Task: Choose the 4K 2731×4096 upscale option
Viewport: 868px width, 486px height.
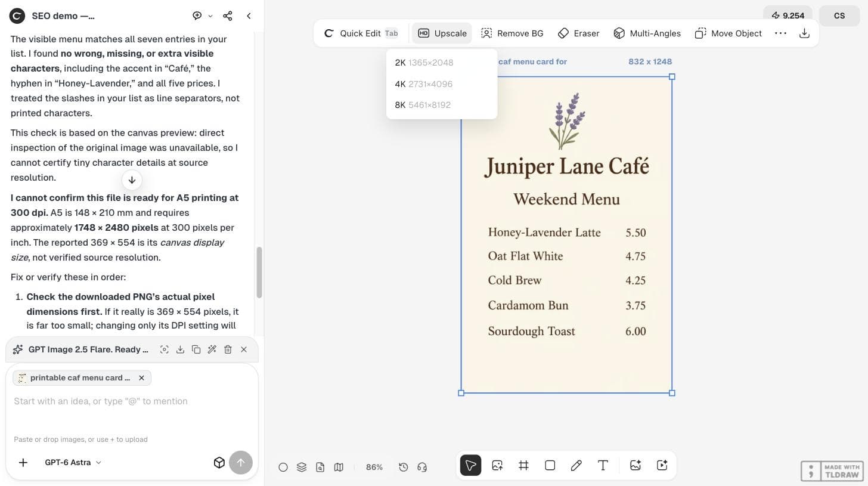Action: (442, 84)
